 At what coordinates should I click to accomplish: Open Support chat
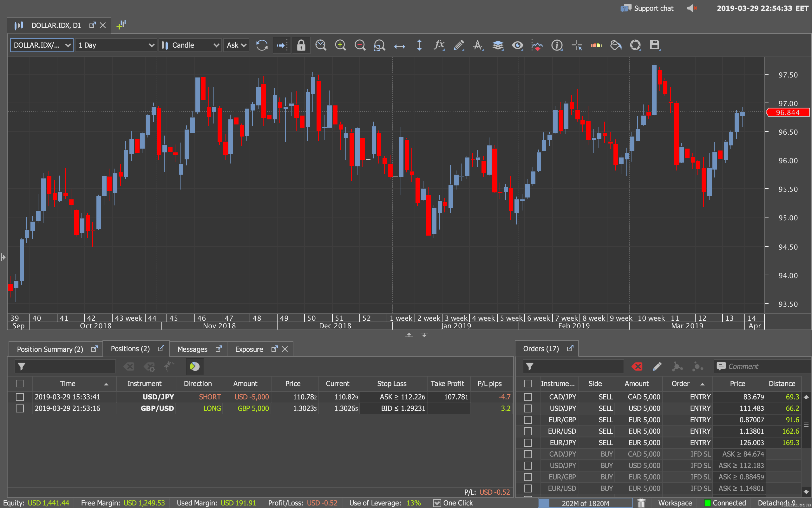(x=647, y=8)
